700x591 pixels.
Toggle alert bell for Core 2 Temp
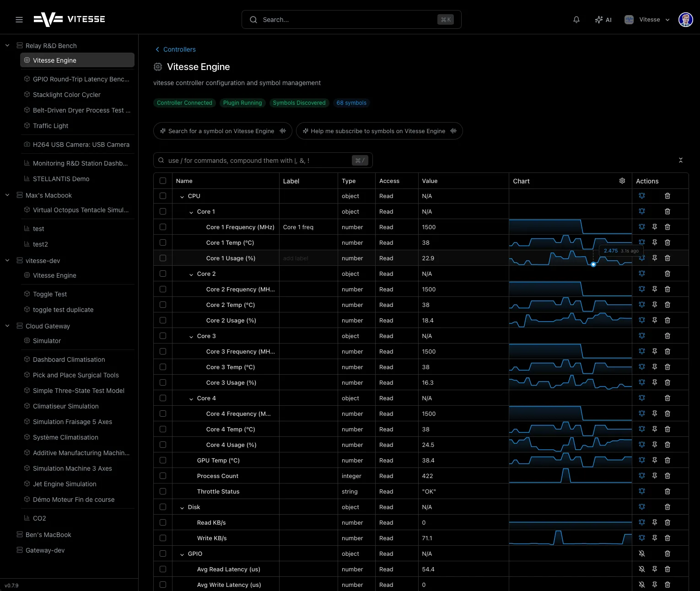point(642,305)
